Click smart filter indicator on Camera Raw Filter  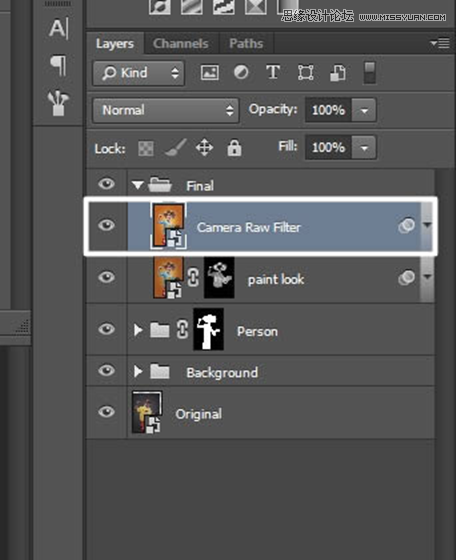coord(406,225)
